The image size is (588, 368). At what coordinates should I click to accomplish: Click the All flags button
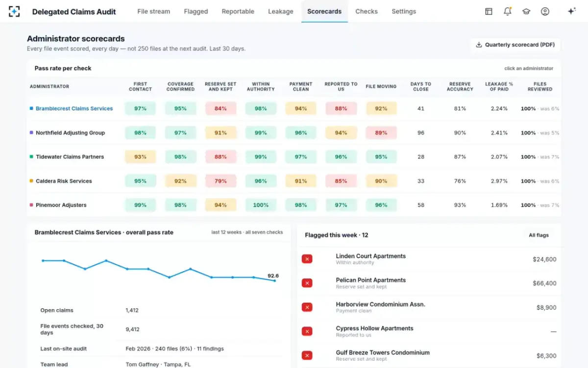(x=539, y=235)
